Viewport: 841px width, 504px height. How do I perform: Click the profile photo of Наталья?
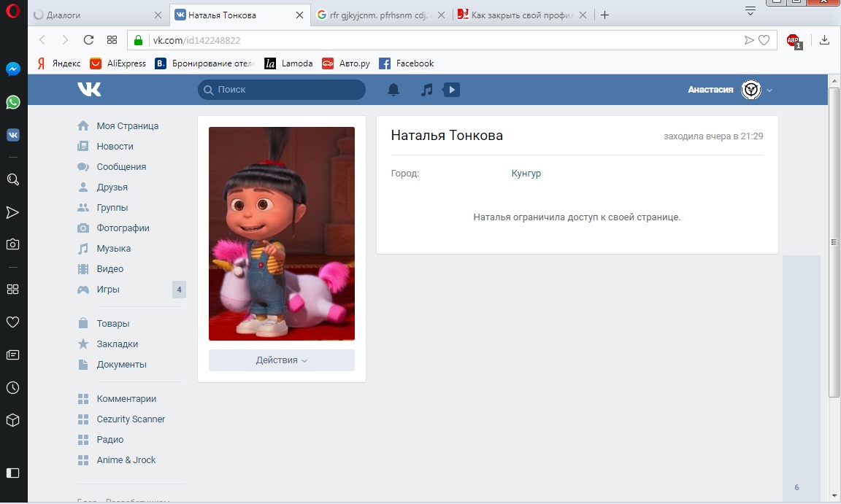tap(282, 233)
